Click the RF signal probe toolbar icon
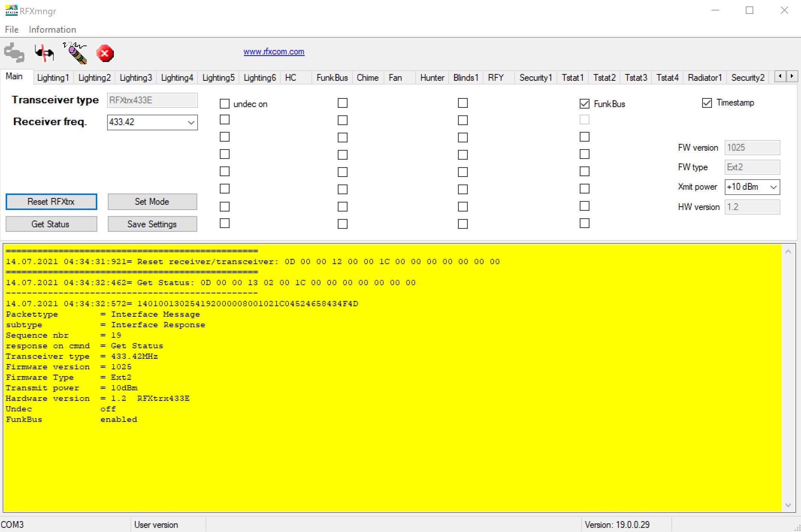Viewport: 801px width, 532px height. pyautogui.click(x=75, y=53)
